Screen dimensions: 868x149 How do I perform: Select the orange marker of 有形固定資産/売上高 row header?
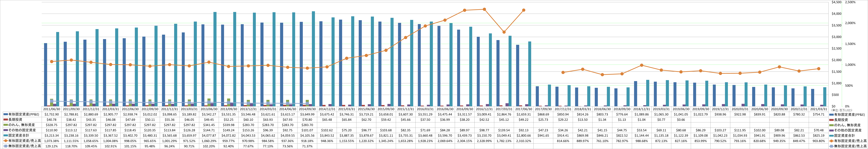6,141
